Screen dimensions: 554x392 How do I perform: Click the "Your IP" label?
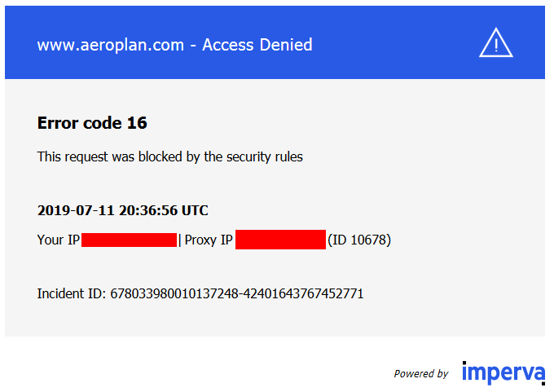[x=58, y=240]
